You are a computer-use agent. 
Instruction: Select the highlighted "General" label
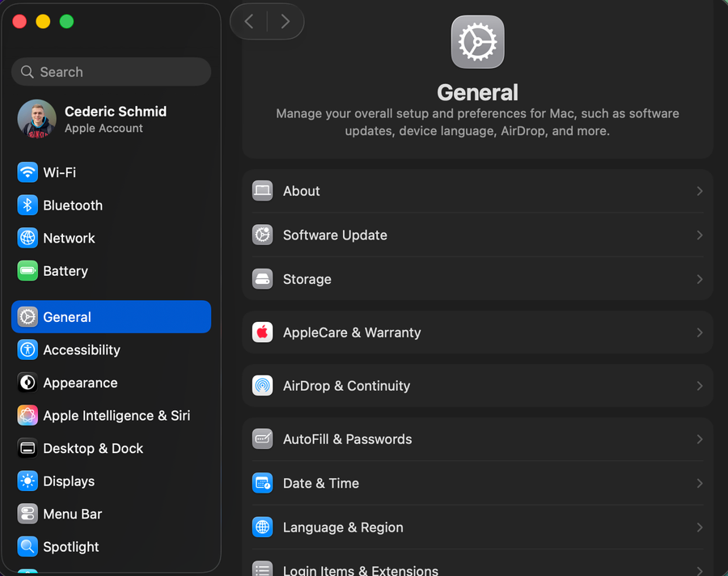(67, 317)
